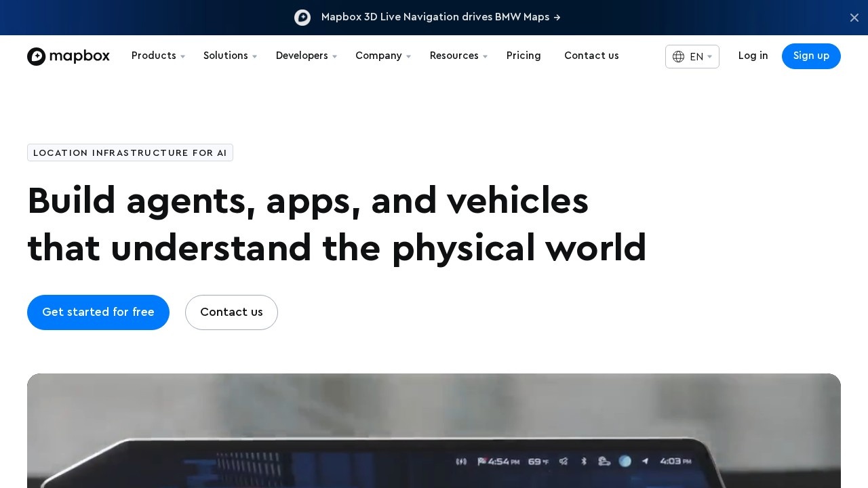Click the Location Infrastructure for AI tag
Viewport: 868px width, 488px height.
[x=130, y=152]
